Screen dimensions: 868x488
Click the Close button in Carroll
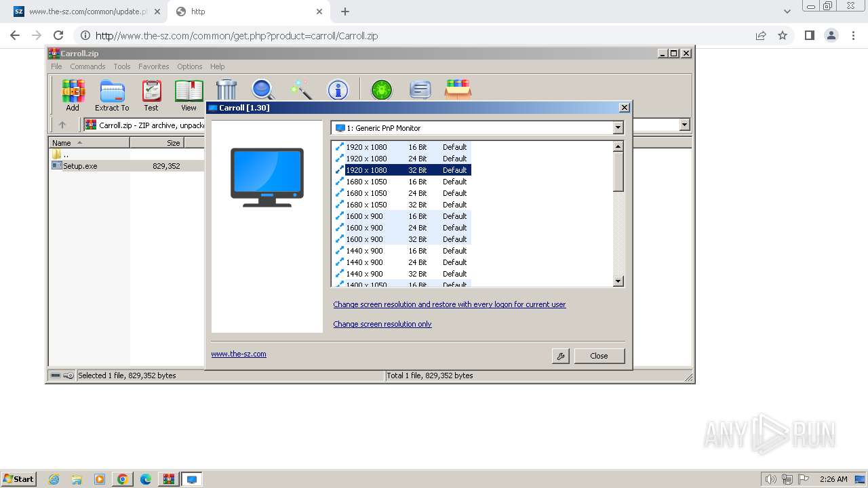pos(599,356)
